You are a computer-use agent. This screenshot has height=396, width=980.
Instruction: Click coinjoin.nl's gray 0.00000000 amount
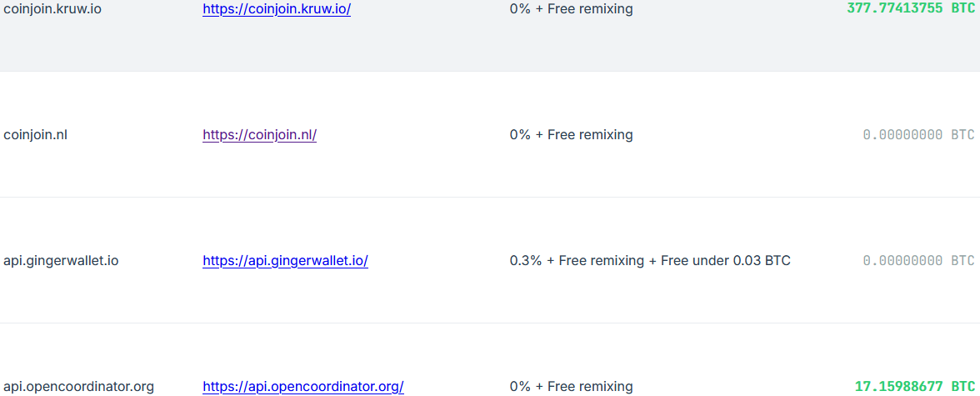tap(903, 134)
